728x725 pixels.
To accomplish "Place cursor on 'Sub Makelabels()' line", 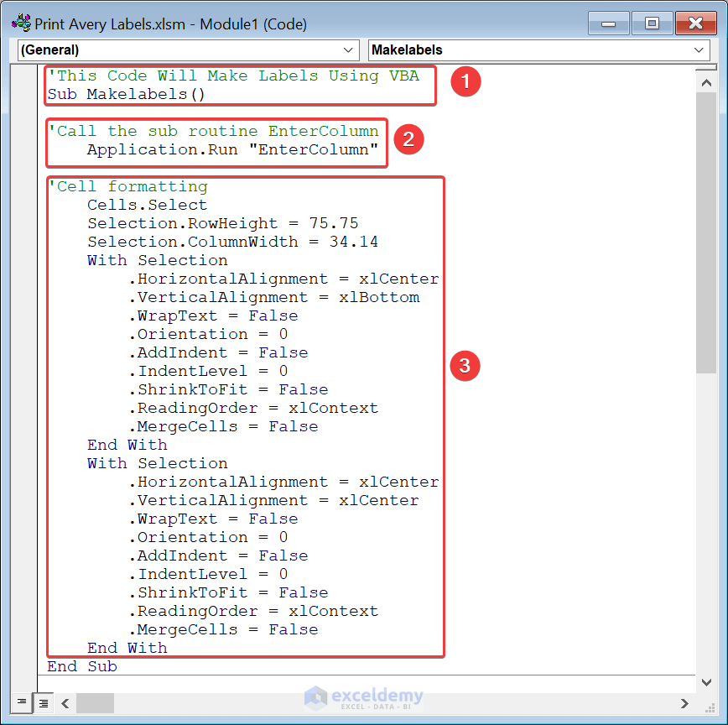I will tap(126, 94).
